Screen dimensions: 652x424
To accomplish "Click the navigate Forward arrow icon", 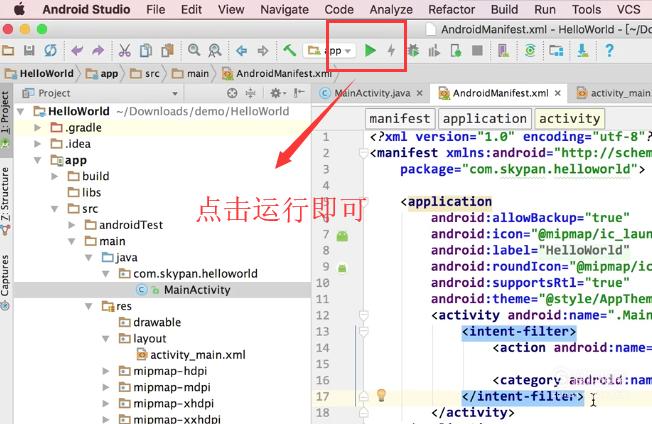I will (x=263, y=51).
